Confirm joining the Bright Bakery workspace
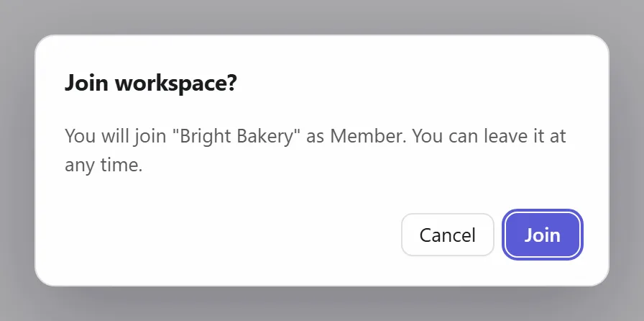This screenshot has width=644, height=321. coord(542,235)
